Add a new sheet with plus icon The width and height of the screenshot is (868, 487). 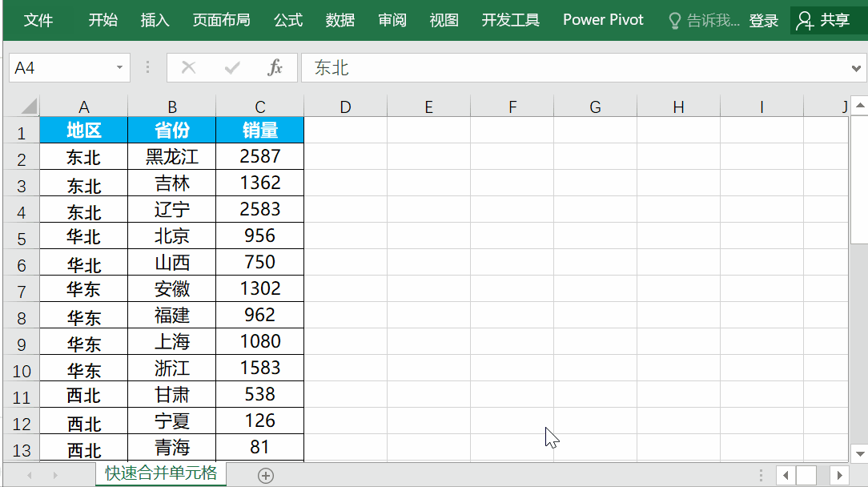coord(266,475)
